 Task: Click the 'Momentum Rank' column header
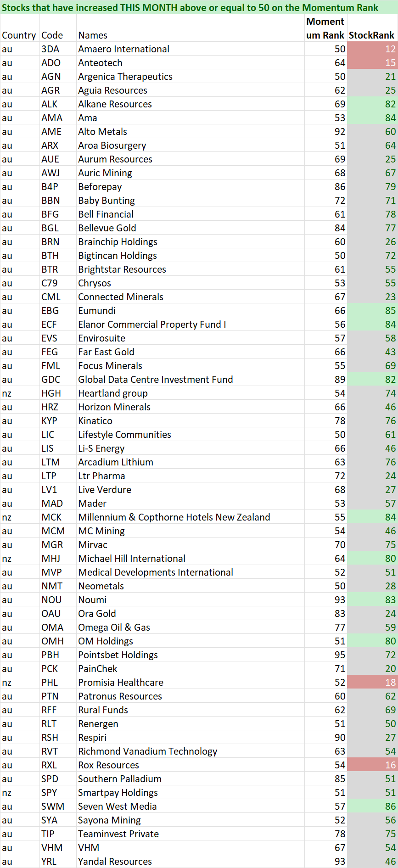[325, 28]
